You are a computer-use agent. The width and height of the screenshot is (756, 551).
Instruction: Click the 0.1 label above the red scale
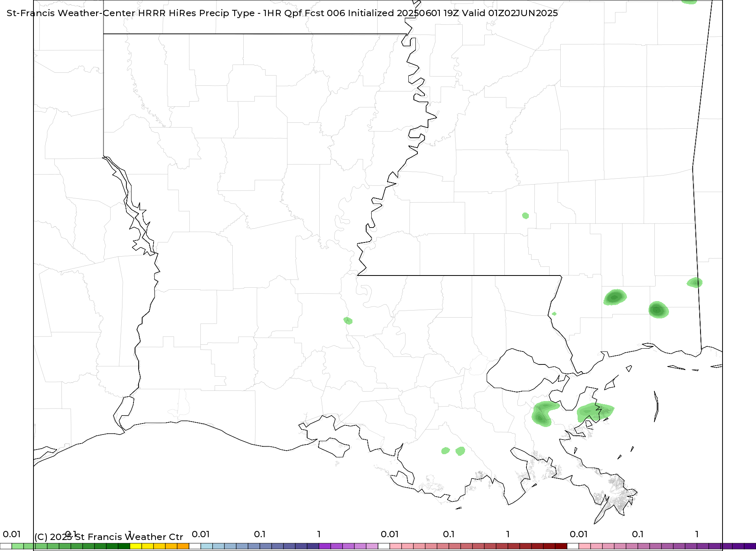[x=448, y=534]
